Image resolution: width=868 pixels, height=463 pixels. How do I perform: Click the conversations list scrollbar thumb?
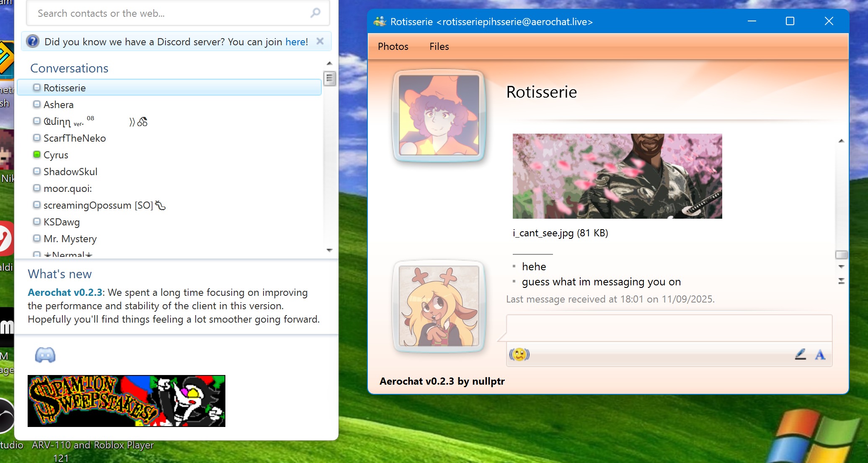click(330, 78)
